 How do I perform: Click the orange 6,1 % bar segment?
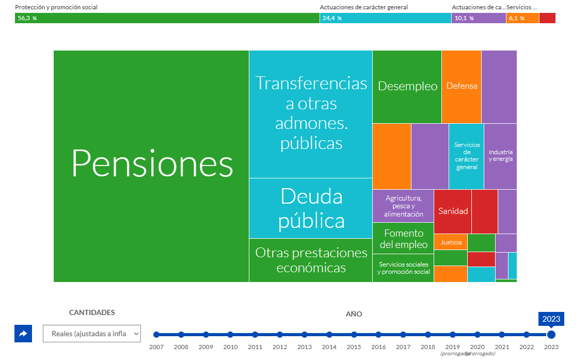coord(523,18)
